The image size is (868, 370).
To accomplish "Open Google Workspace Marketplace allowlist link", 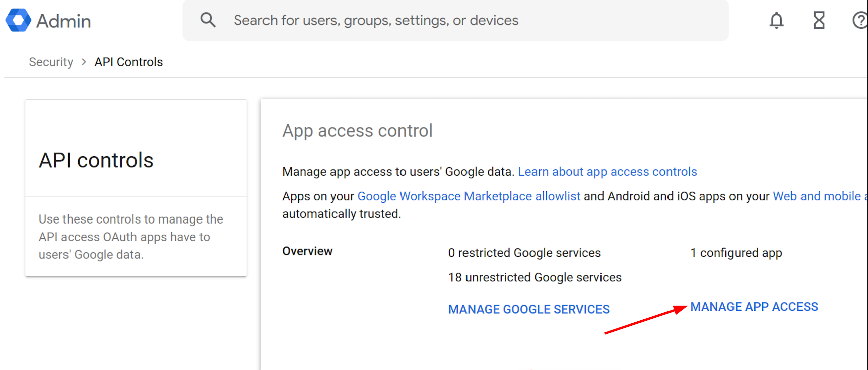I will (x=469, y=196).
